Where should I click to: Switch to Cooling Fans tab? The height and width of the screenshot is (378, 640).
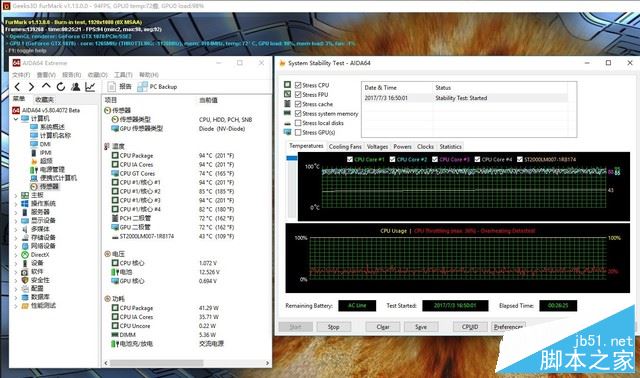point(345,147)
